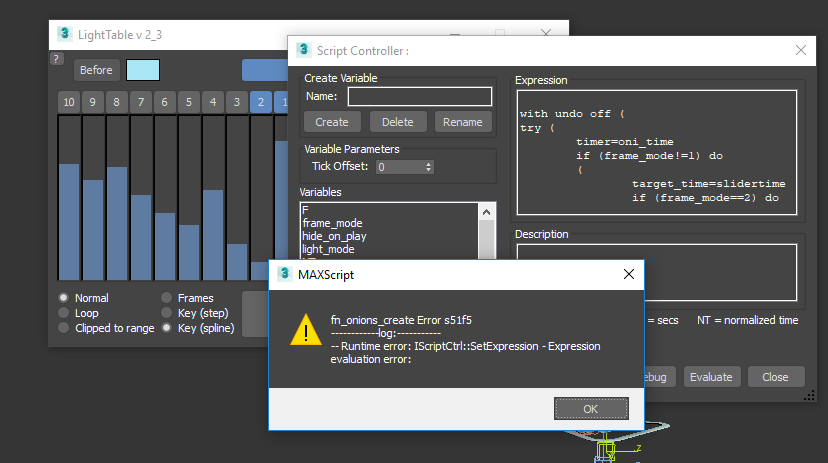828x463 pixels.
Task: Click the 3ds Max icon in LightTable title bar
Action: click(x=64, y=34)
